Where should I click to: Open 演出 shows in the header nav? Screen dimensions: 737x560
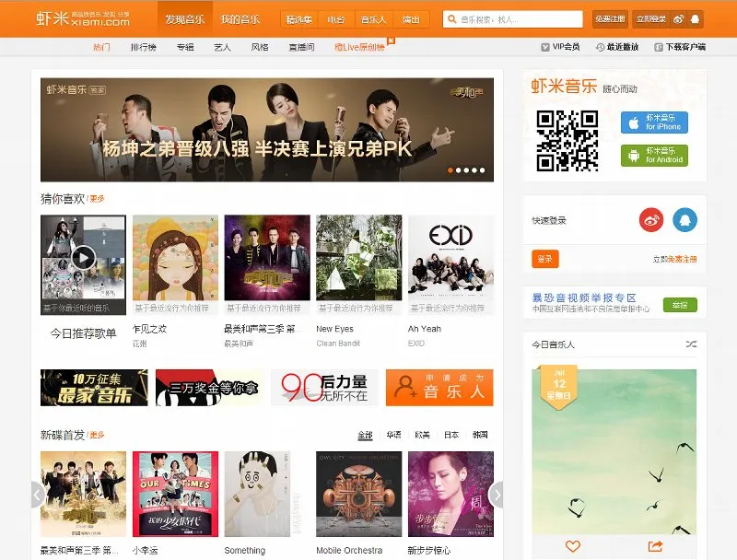[410, 19]
